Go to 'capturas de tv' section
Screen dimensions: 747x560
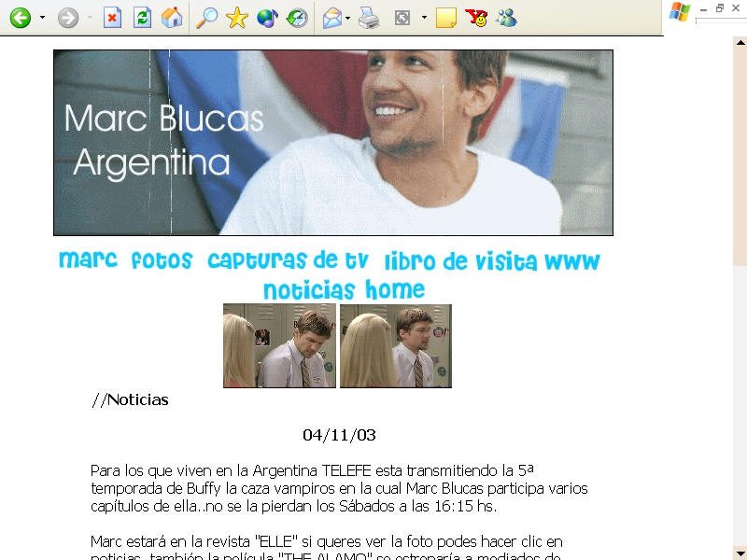click(x=288, y=260)
